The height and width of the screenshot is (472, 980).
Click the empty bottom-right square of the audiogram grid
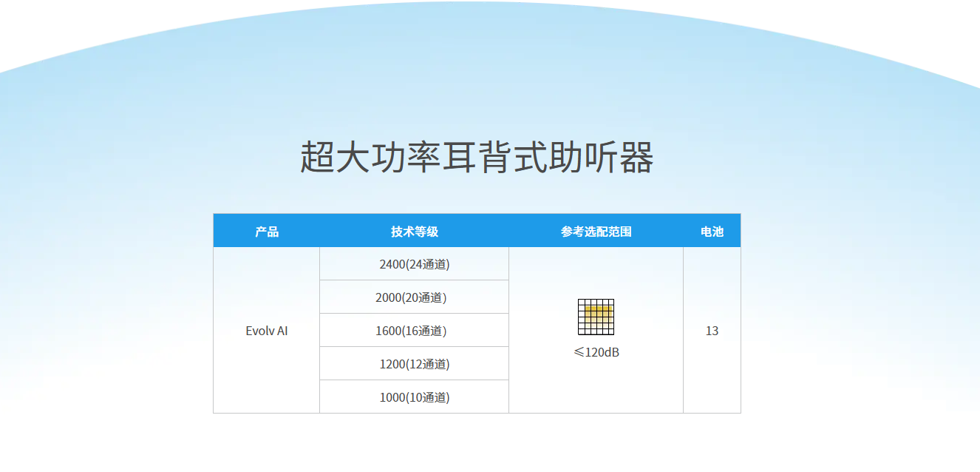click(x=611, y=332)
